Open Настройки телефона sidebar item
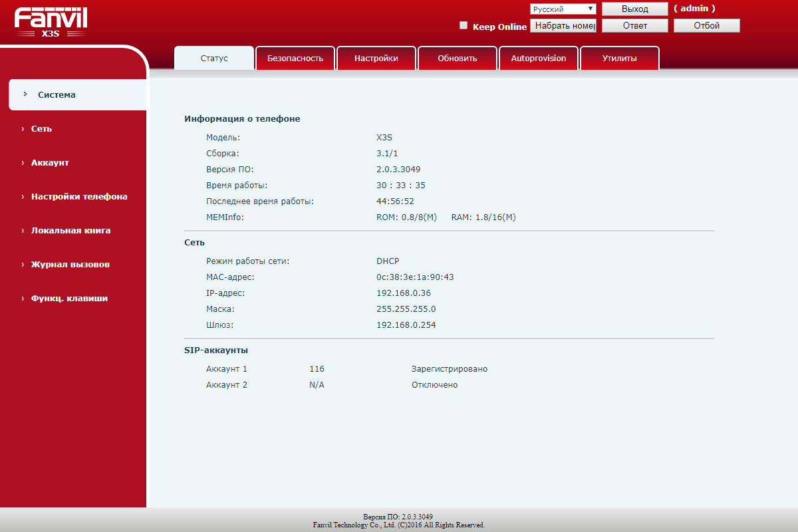798x532 pixels. click(x=79, y=197)
